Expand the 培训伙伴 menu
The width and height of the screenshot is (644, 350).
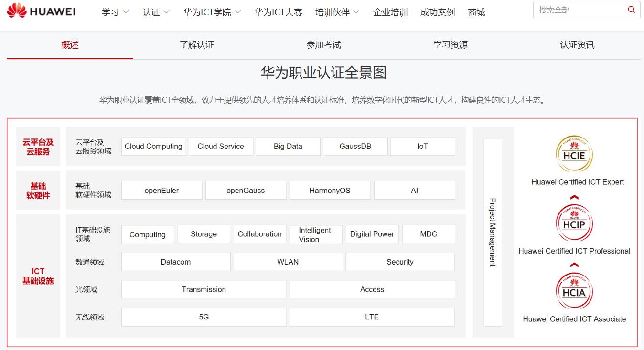point(337,12)
